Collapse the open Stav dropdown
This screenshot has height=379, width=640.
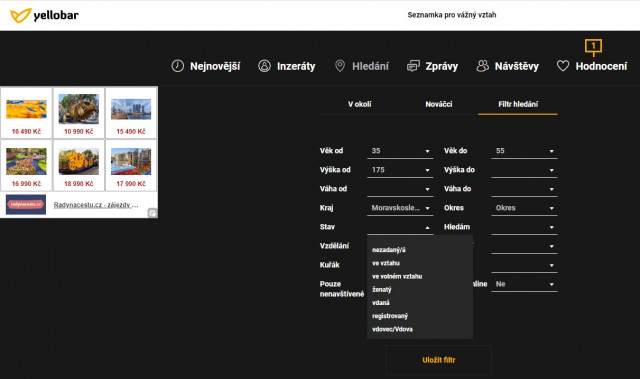pos(400,227)
